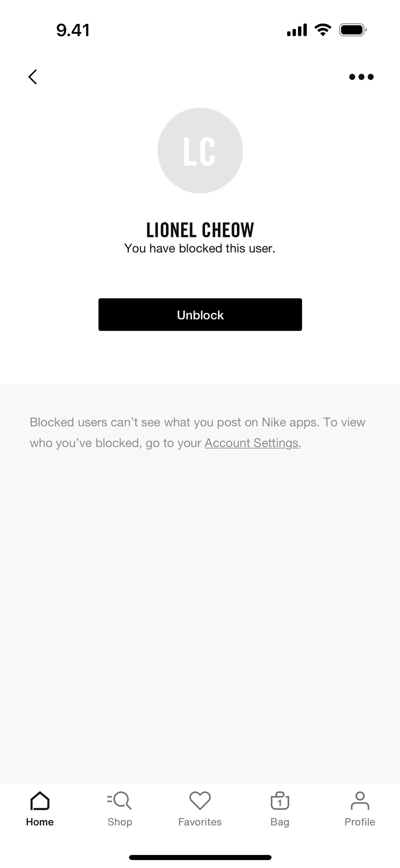Tap the Home house icon
400x868 pixels.
click(x=40, y=801)
